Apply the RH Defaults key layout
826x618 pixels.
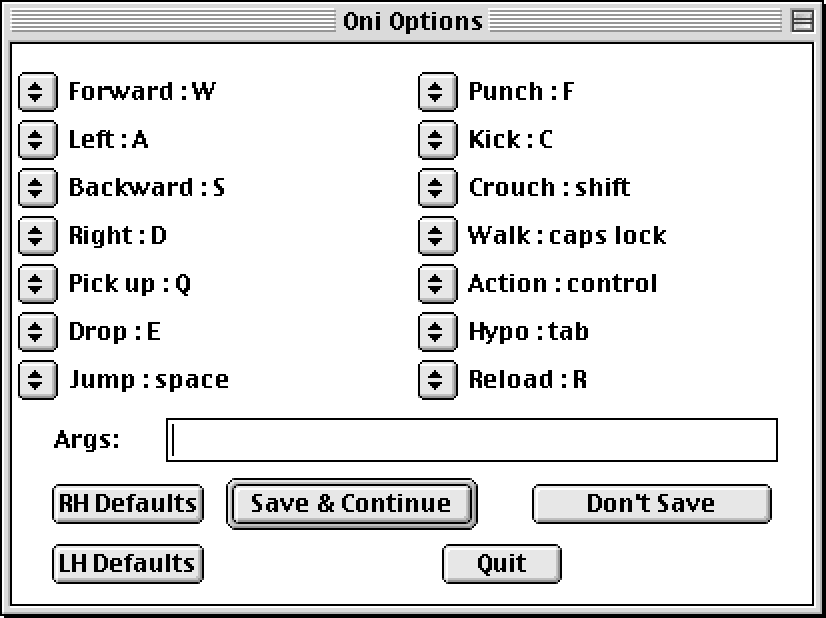click(128, 504)
